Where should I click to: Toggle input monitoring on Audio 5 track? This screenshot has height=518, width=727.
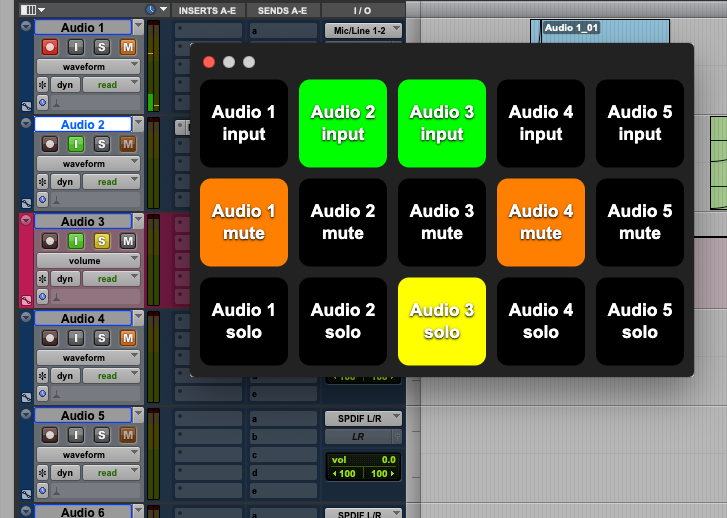[76, 435]
